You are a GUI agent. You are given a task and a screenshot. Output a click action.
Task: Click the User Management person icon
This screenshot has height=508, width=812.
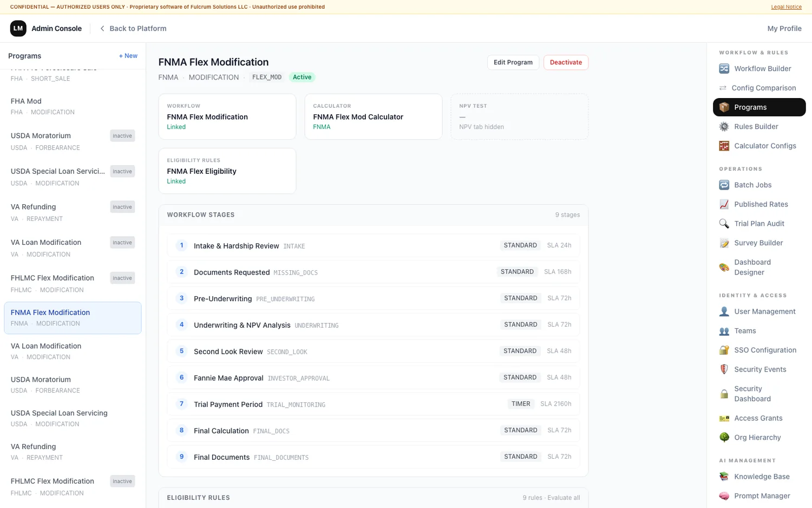coord(724,311)
